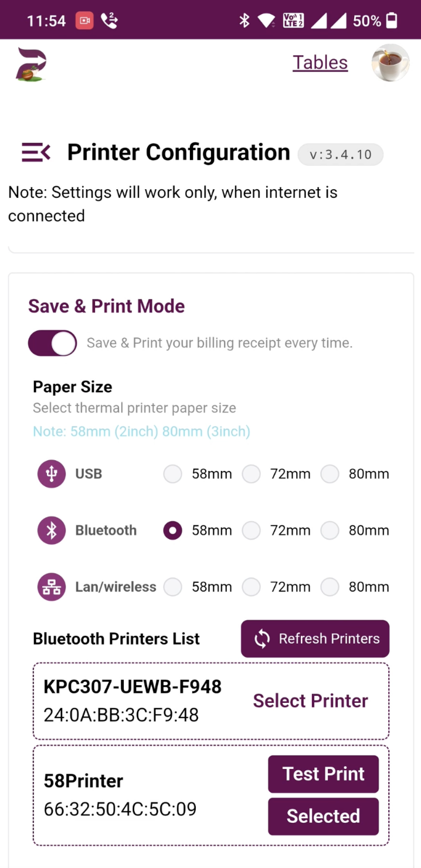Viewport: 421px width, 868px height.
Task: Tap the battery icon in status bar
Action: pos(392,21)
